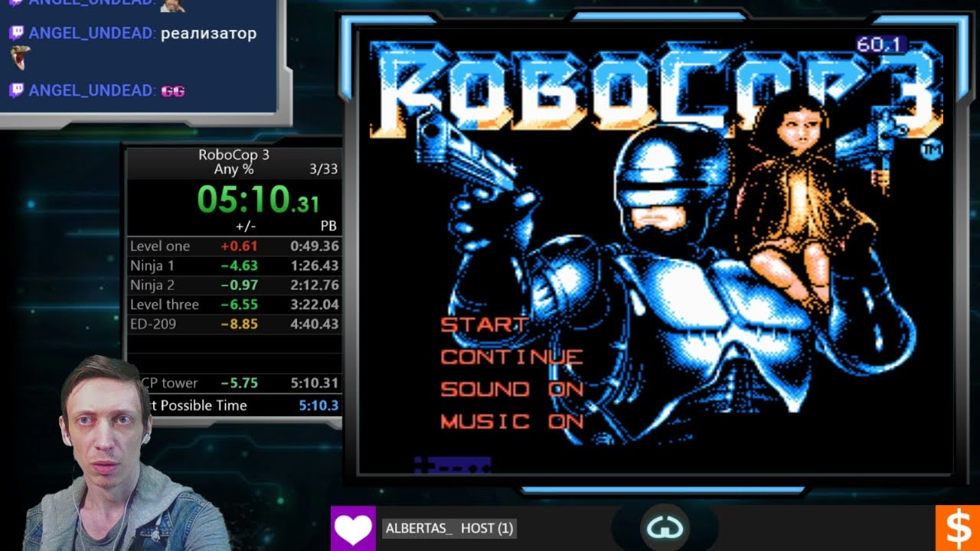Image resolution: width=980 pixels, height=551 pixels.
Task: Click the 'Ninja 1' split name
Action: 152,266
